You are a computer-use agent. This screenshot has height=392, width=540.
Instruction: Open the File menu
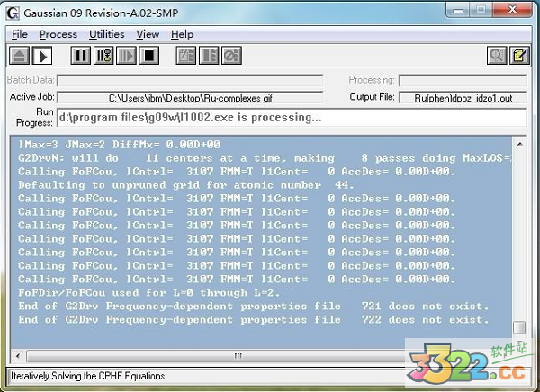pyautogui.click(x=20, y=34)
